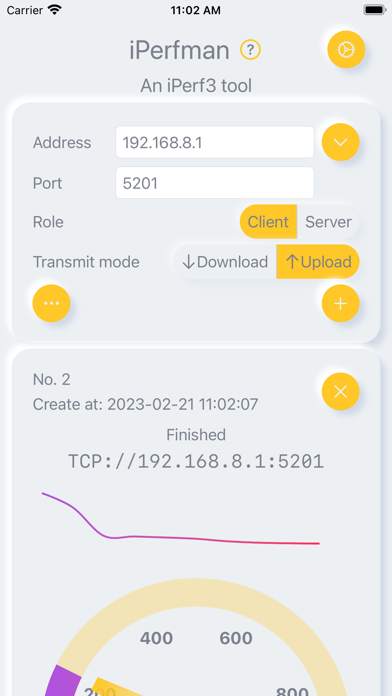This screenshot has height=696, width=392.
Task: Tap the iPerfman title
Action: tap(179, 51)
